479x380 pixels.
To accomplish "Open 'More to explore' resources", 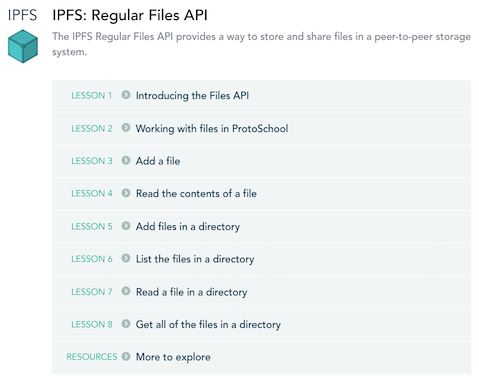I will (x=173, y=357).
